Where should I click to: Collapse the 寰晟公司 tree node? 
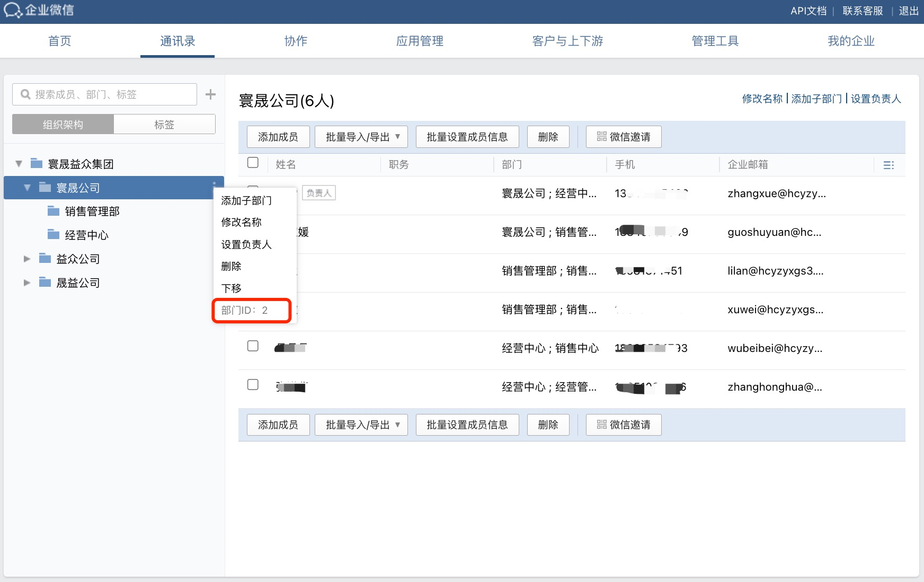(x=28, y=188)
